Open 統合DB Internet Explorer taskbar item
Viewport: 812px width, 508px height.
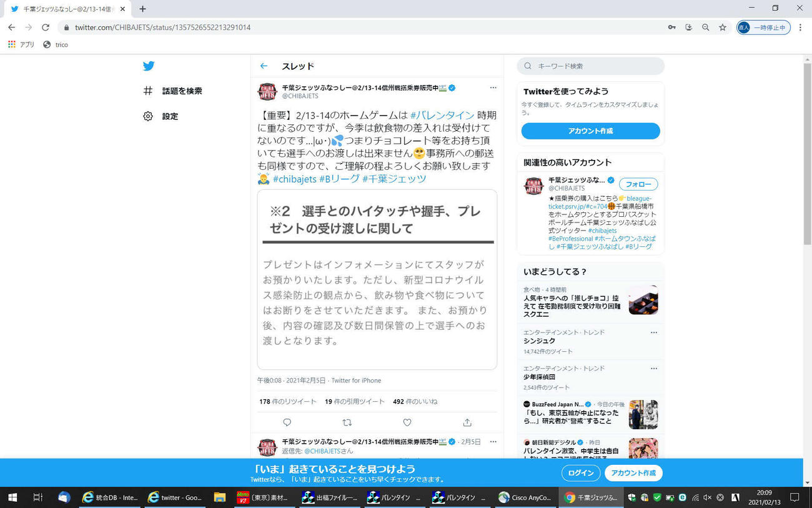(x=111, y=497)
